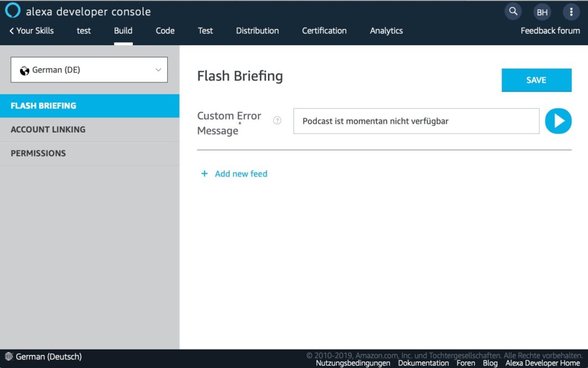The height and width of the screenshot is (368, 588).
Task: Expand the German (DE) language dropdown
Action: (89, 70)
